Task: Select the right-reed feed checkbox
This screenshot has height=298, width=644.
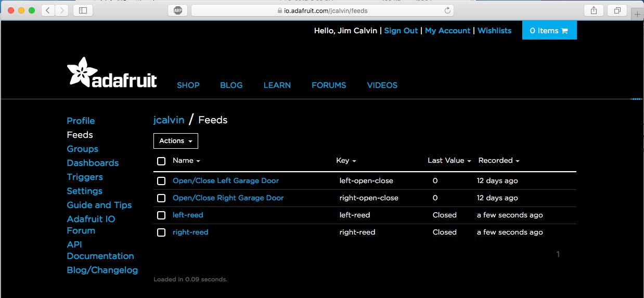Action: tap(161, 232)
